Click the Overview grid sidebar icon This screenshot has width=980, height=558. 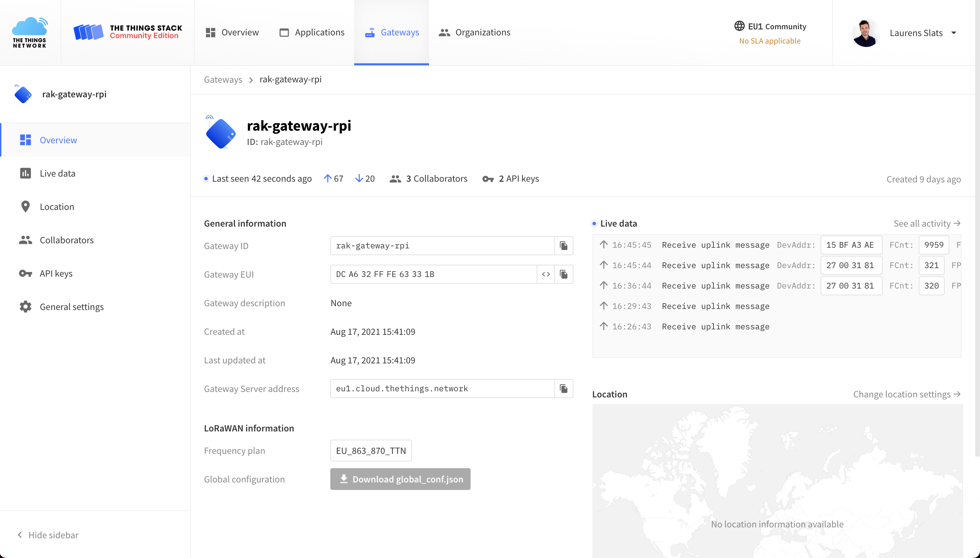coord(25,140)
